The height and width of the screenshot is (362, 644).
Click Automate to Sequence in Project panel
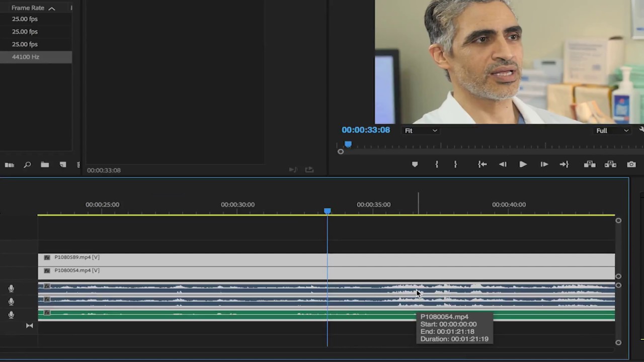click(10, 164)
